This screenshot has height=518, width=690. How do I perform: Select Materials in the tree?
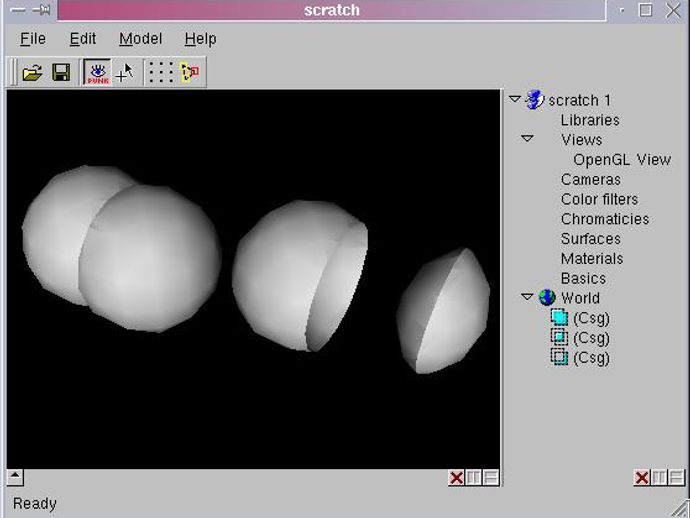592,258
